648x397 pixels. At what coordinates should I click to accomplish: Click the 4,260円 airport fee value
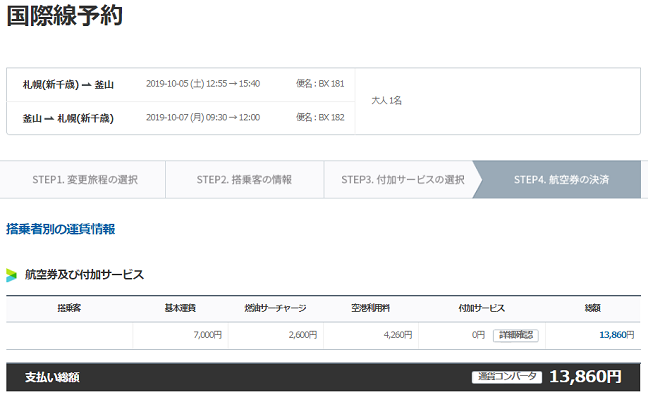(398, 335)
